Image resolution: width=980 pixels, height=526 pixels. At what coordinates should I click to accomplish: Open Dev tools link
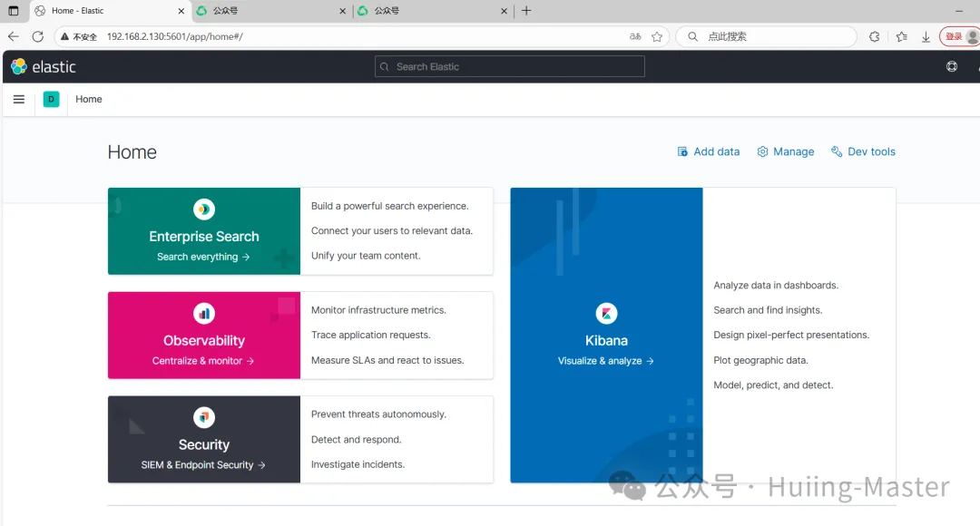click(x=863, y=151)
